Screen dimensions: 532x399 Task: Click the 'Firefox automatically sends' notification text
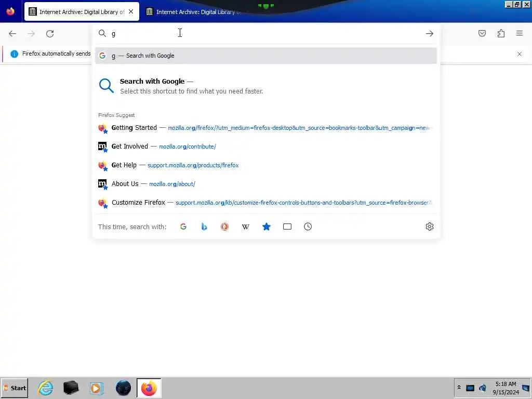(x=56, y=54)
